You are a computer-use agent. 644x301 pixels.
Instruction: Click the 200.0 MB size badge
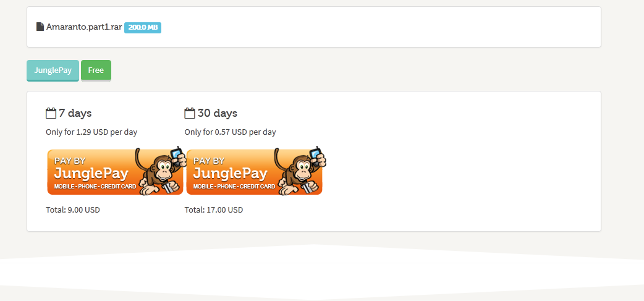pos(143,28)
